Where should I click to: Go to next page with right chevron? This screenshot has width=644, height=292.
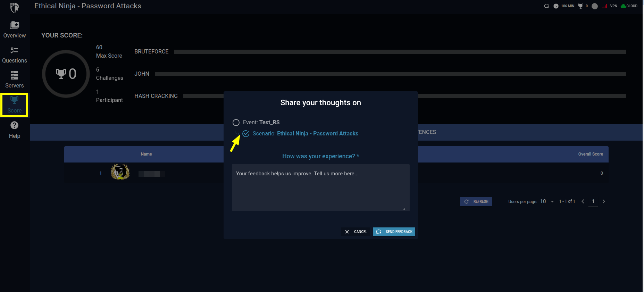coord(604,201)
